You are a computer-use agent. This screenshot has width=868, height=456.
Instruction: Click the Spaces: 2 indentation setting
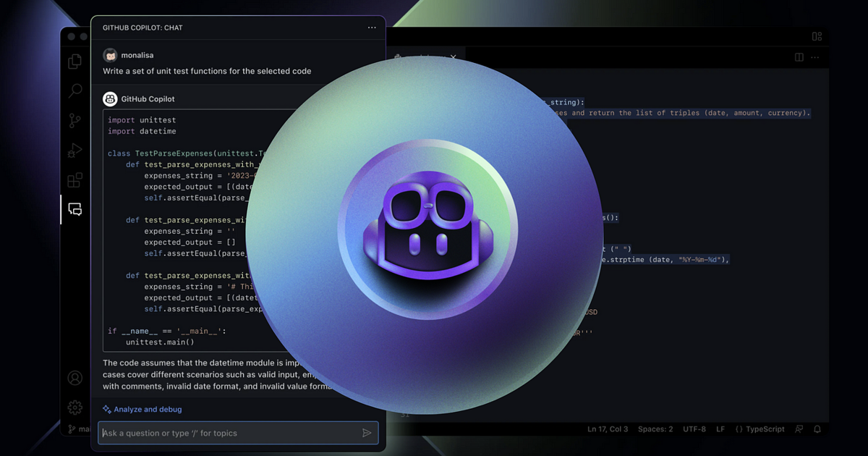(x=655, y=429)
